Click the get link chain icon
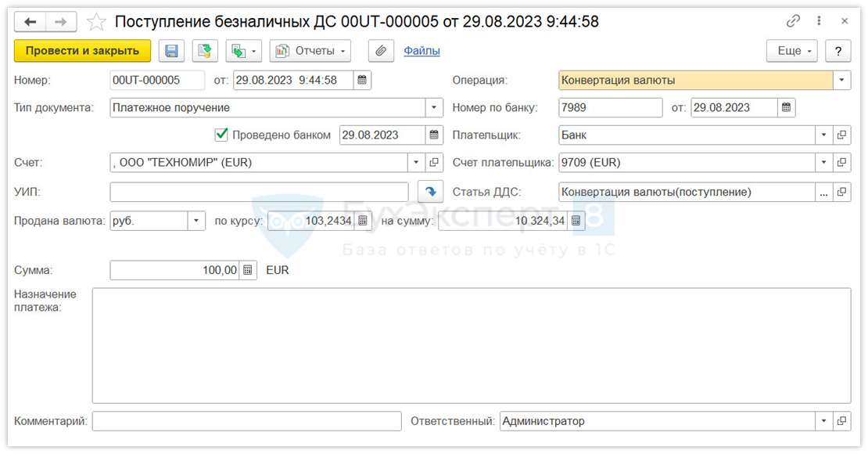The image size is (868, 454). (794, 21)
